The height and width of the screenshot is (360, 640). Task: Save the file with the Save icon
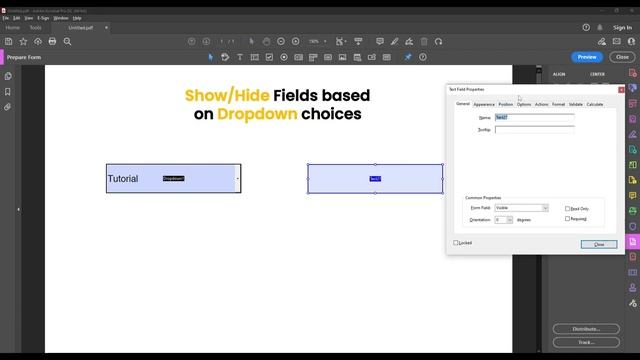(x=9, y=41)
